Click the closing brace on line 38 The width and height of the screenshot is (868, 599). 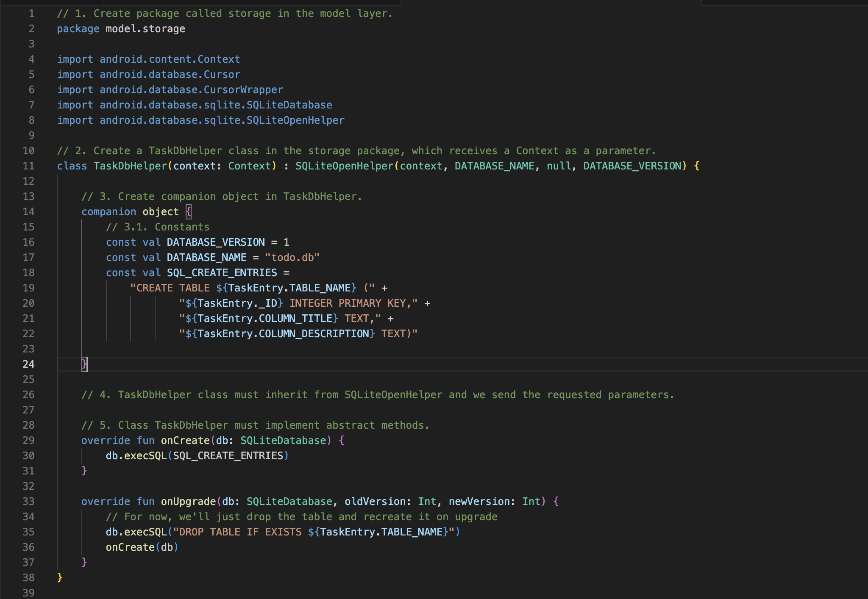click(x=59, y=577)
